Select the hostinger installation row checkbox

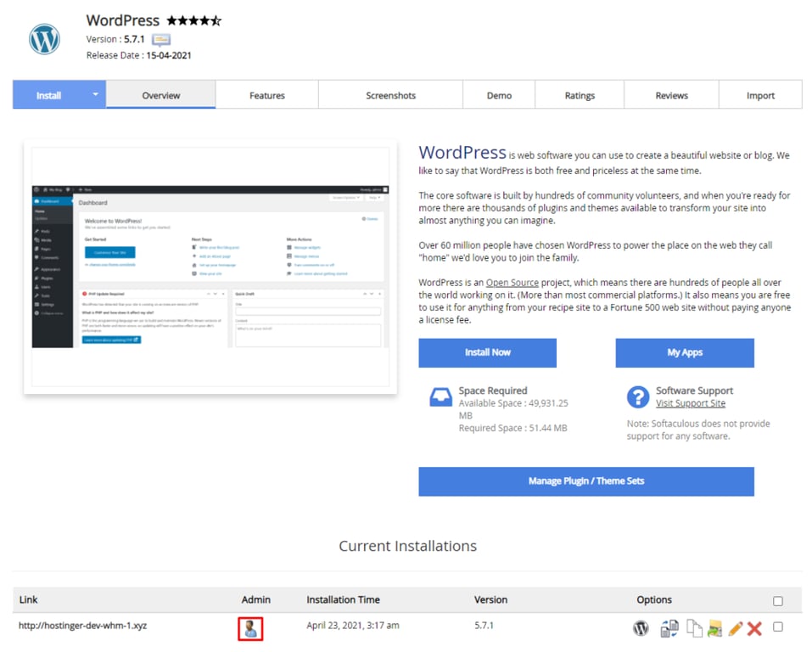(x=778, y=627)
